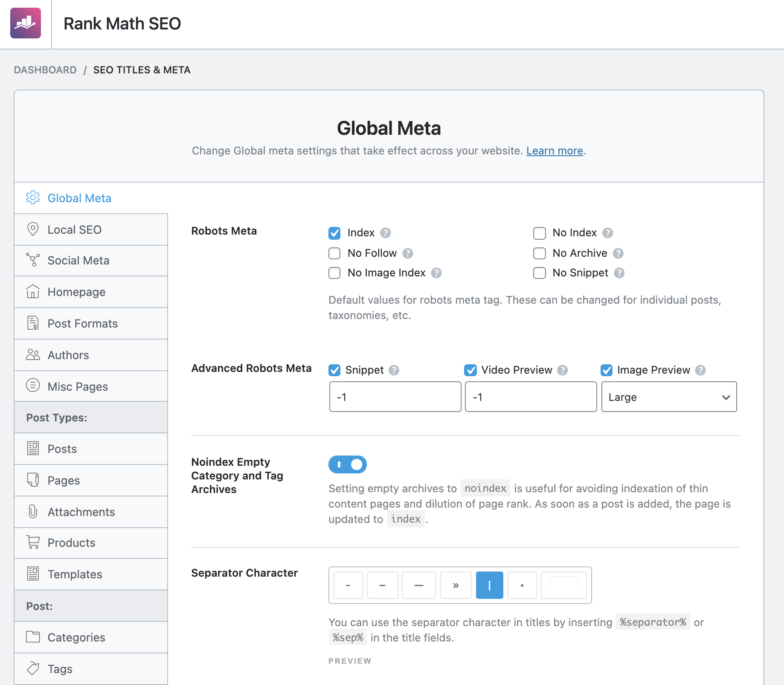
Task: Open the Local SEO tab
Action: pyautogui.click(x=91, y=229)
